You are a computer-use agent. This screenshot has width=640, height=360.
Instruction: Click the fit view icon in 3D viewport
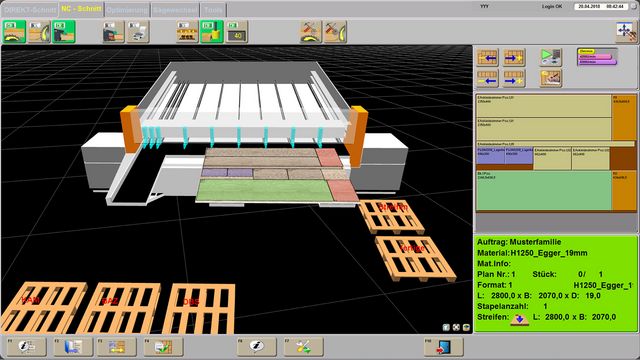point(456,327)
